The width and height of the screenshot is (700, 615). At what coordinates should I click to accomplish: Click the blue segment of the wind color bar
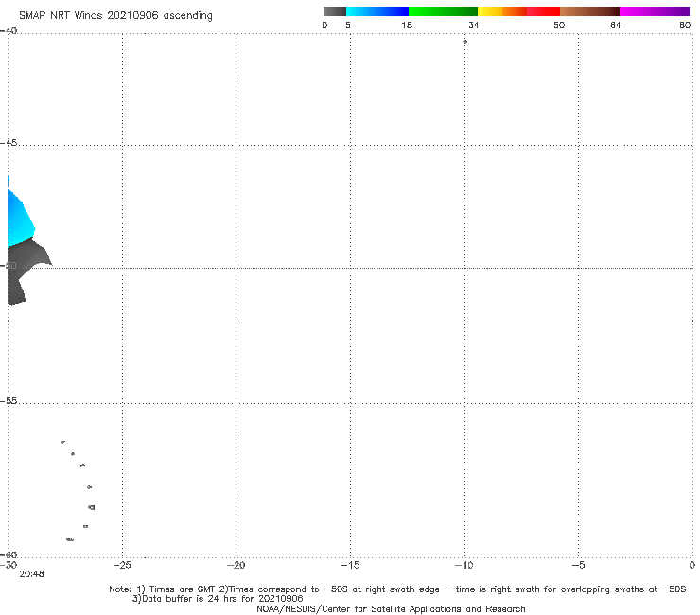point(377,11)
